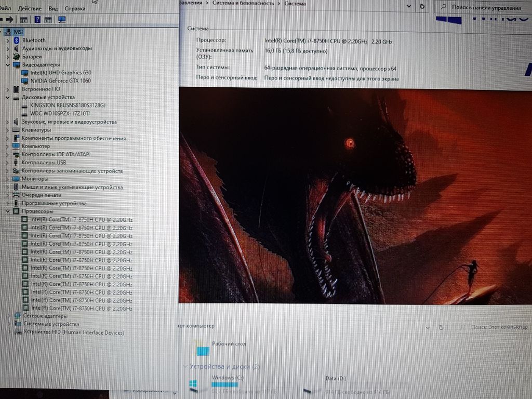The width and height of the screenshot is (532, 399).
Task: Select the Программные устройства row
Action: 54,203
